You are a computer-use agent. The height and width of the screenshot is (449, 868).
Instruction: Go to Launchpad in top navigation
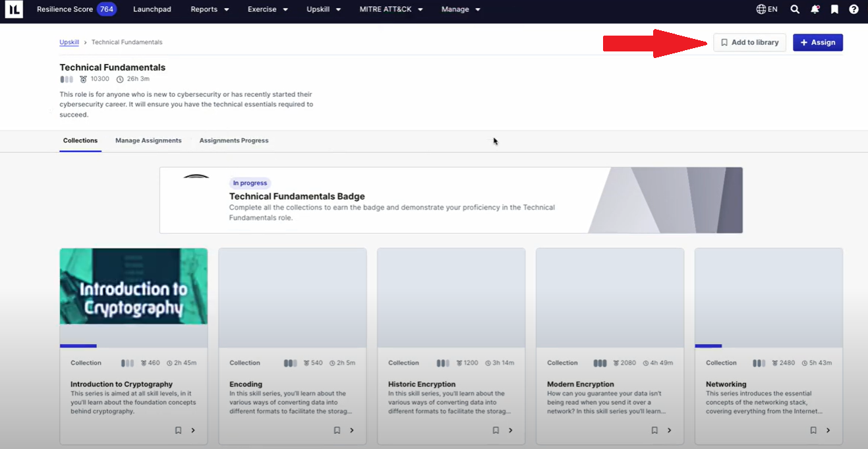click(x=152, y=9)
